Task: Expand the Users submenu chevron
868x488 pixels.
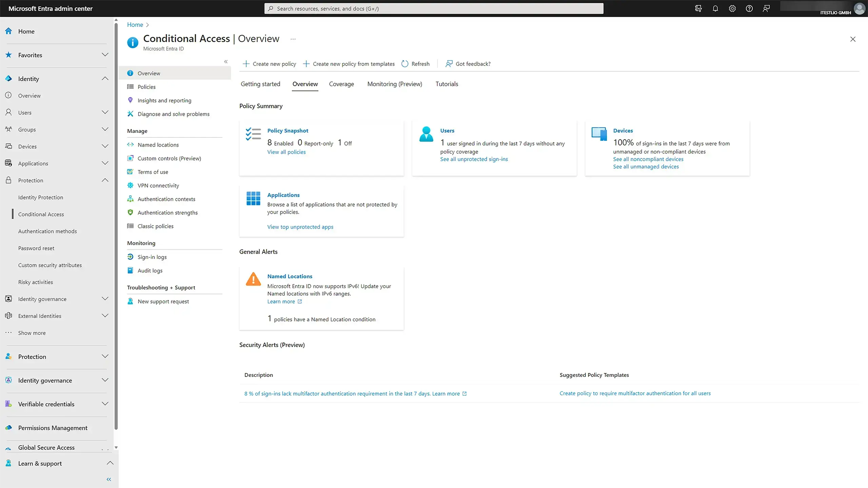Action: [x=105, y=113]
